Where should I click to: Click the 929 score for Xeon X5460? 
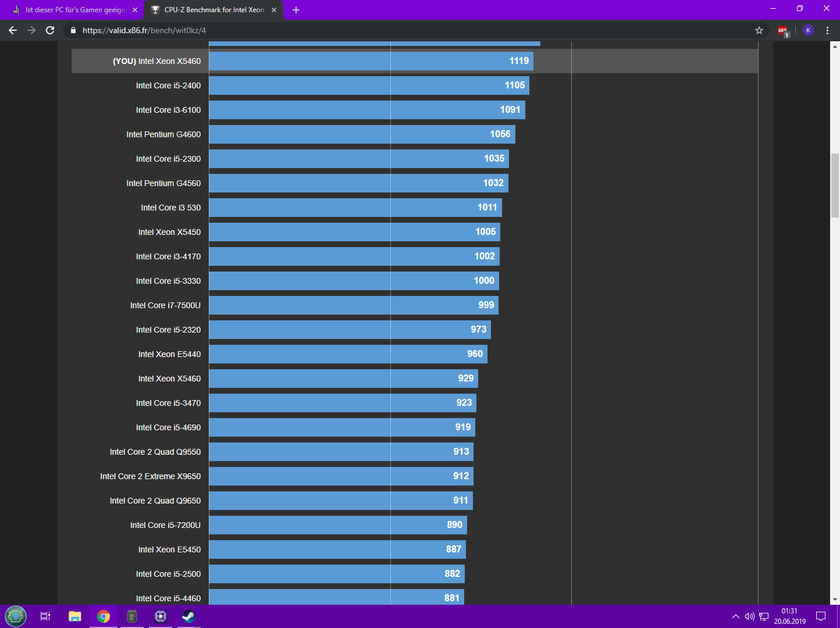pyautogui.click(x=465, y=378)
